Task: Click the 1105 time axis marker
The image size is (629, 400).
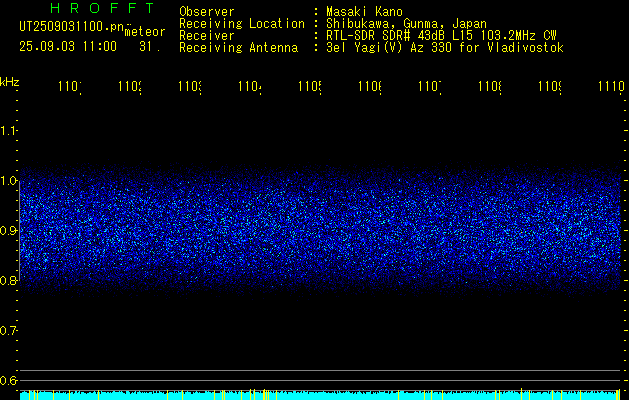Action: [x=310, y=87]
